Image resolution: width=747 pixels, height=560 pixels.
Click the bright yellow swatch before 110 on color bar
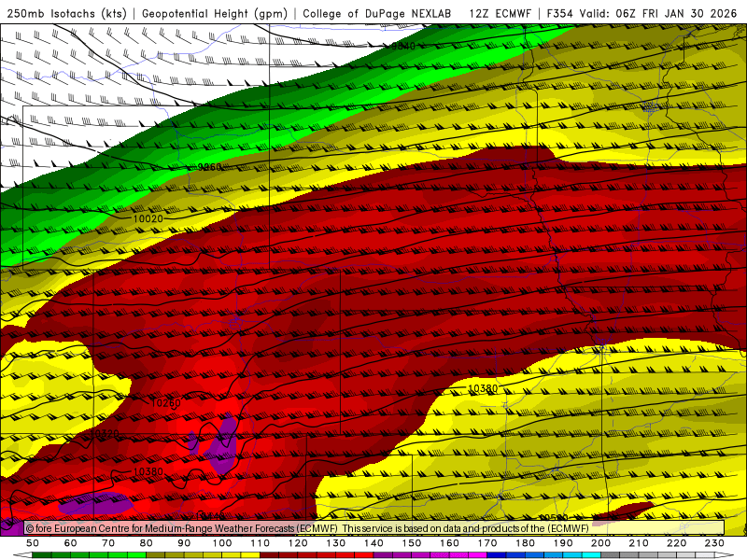pos(250,555)
